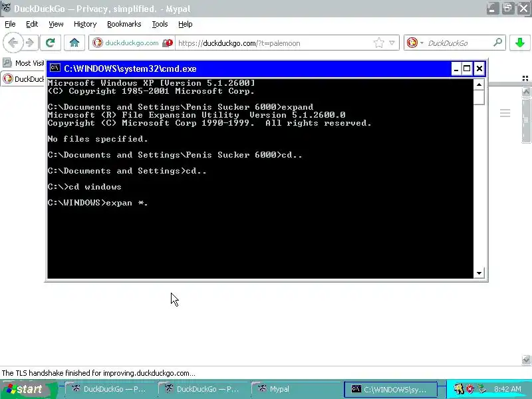
Task: Click the Mypal raccoon icon in title bar
Action: 6,7
